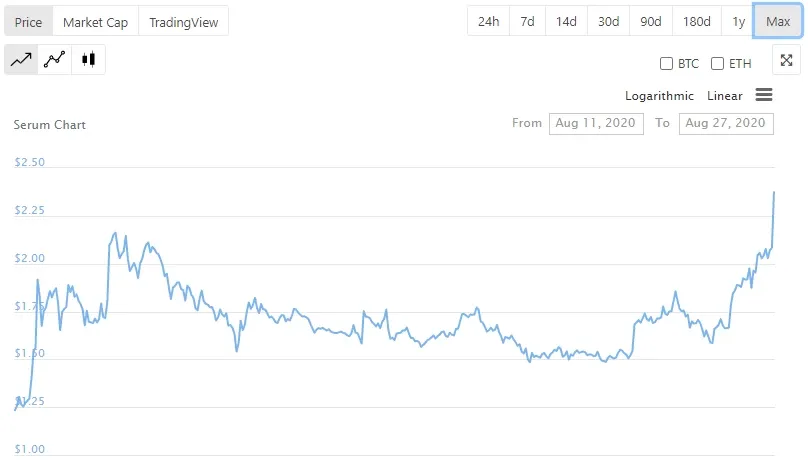Select the 90d time range
808x461 pixels.
click(651, 22)
